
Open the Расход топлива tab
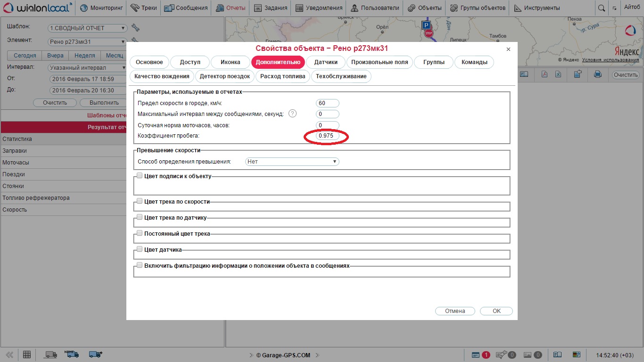click(x=283, y=76)
